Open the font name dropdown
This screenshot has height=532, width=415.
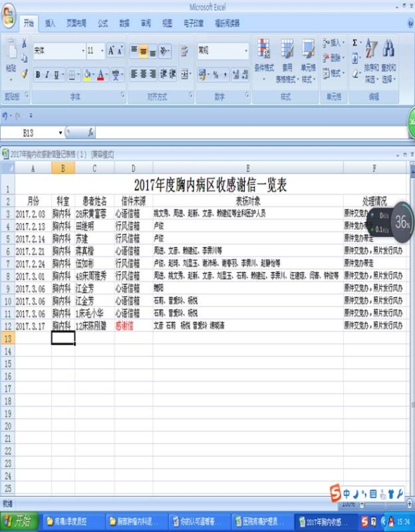pos(83,51)
